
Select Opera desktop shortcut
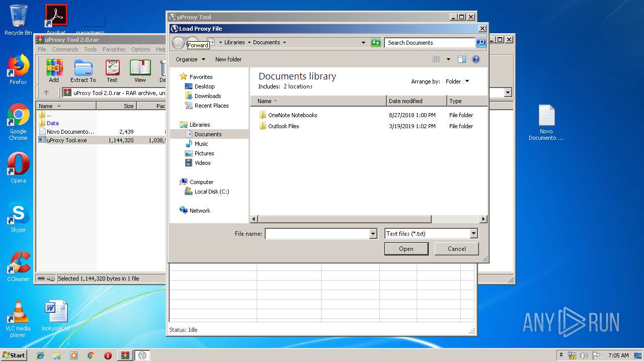[18, 168]
